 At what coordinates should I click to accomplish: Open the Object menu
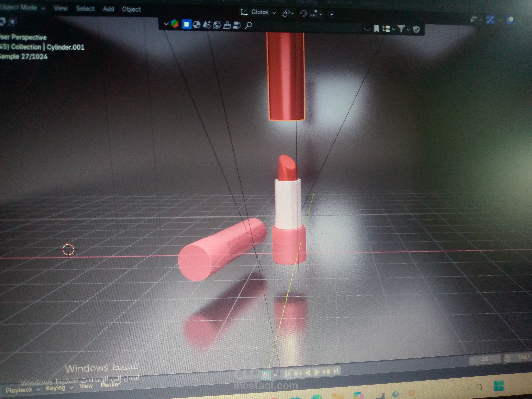point(131,9)
